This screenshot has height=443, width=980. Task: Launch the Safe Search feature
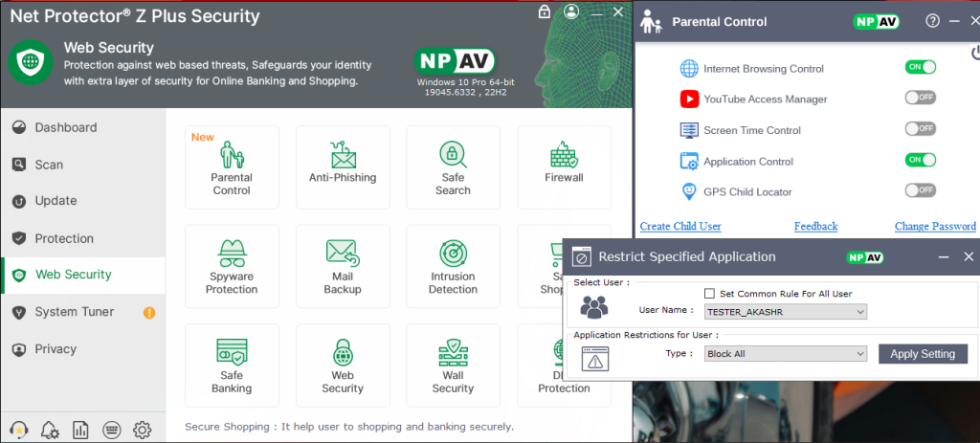pyautogui.click(x=453, y=168)
